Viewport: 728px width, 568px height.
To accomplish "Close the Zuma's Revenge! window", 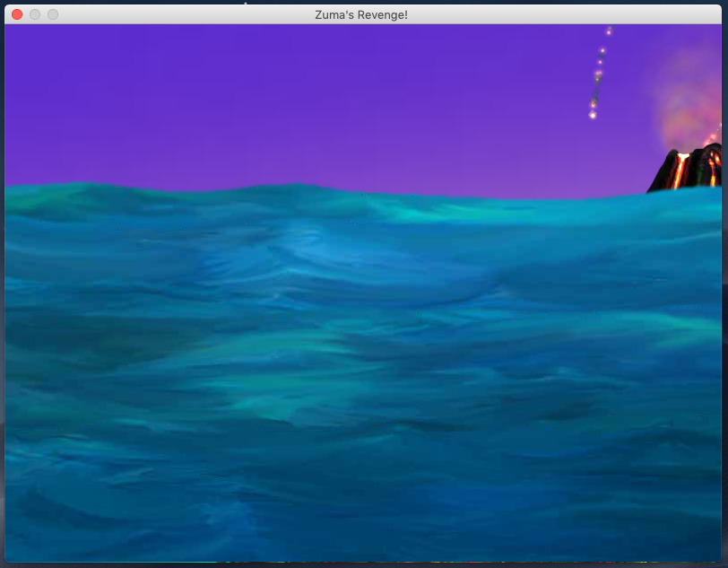I will pos(17,14).
